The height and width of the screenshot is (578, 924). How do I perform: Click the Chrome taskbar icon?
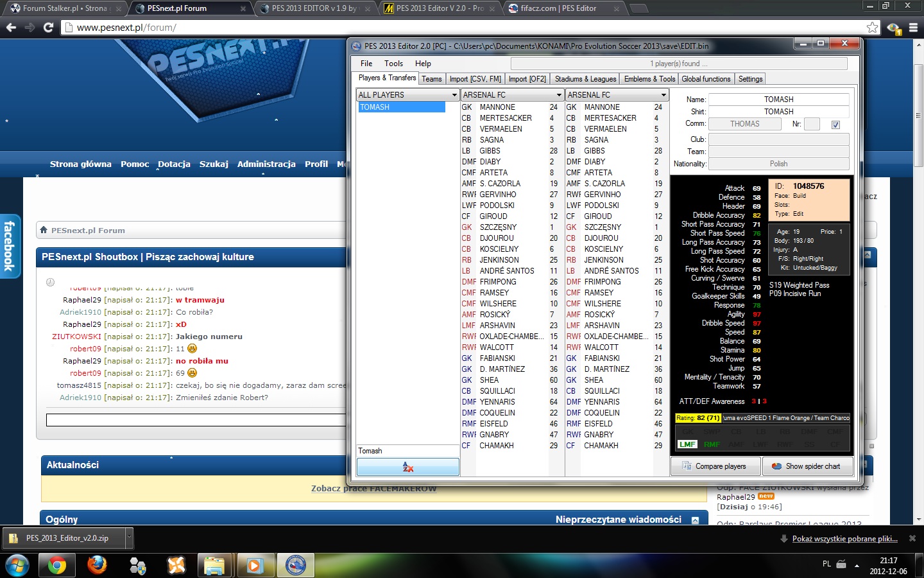(x=56, y=565)
